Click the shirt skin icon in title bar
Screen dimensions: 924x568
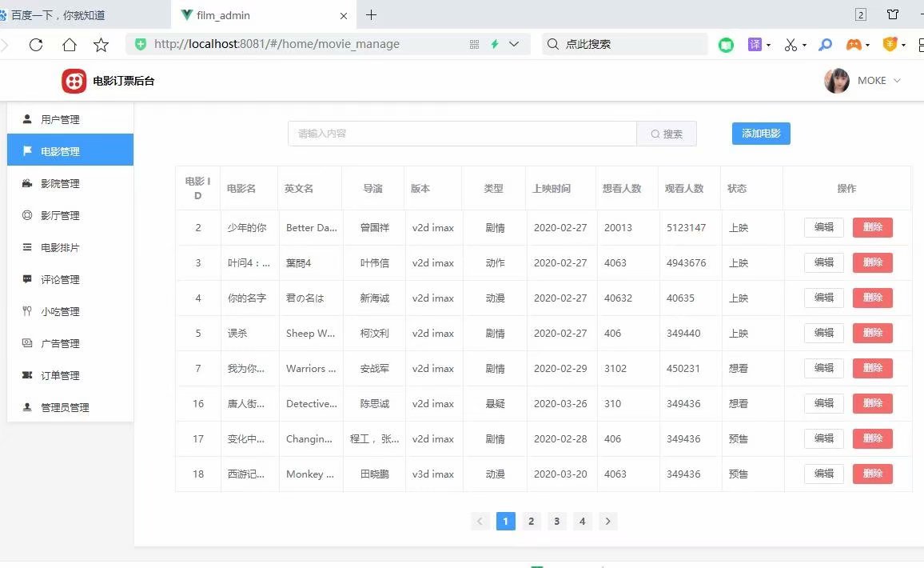tap(893, 14)
